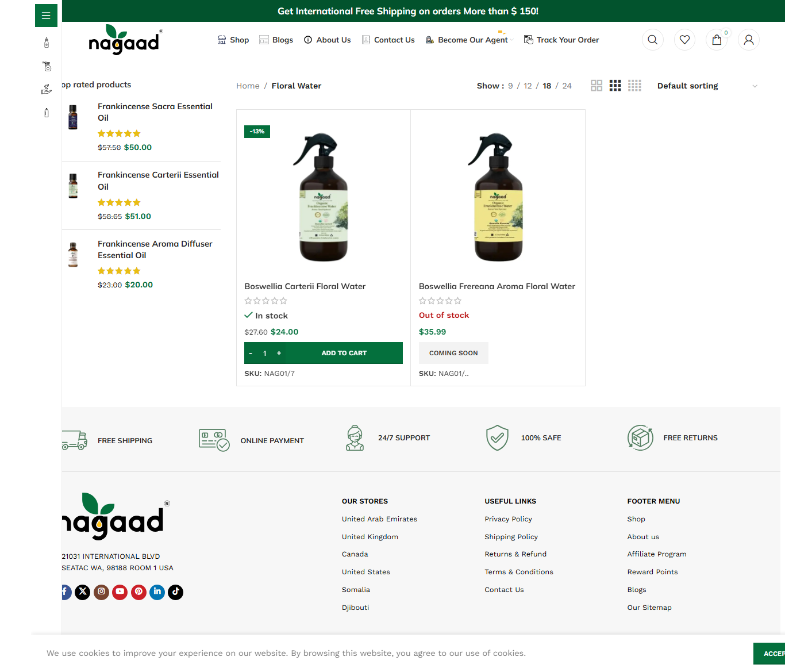Image resolution: width=785 pixels, height=672 pixels.
Task: Open Frankincense Sacra Essential Oil product
Action: (x=155, y=112)
